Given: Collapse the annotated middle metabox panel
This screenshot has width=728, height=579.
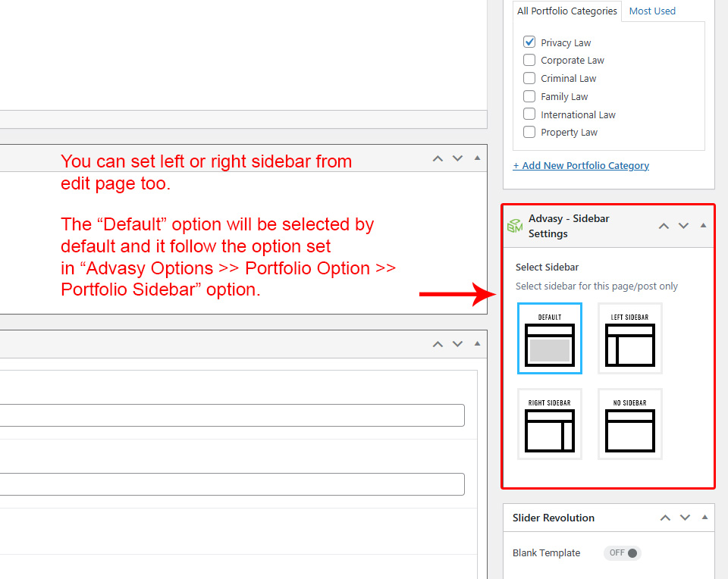Looking at the screenshot, I should coord(477,158).
